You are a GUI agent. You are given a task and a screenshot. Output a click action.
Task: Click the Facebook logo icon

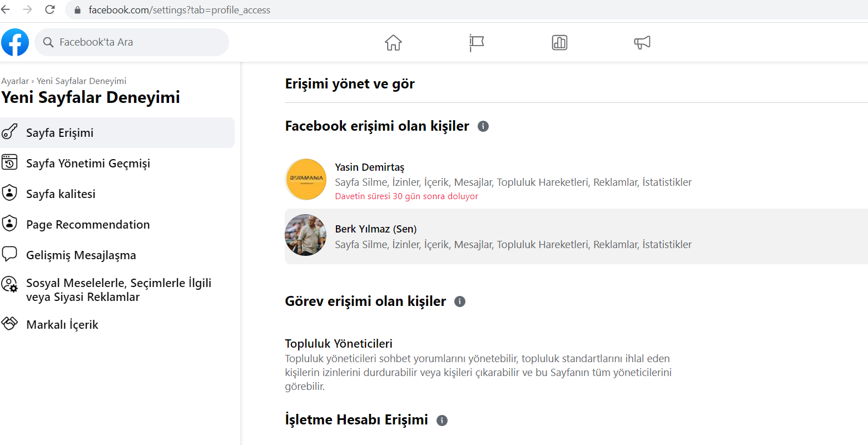tap(15, 42)
